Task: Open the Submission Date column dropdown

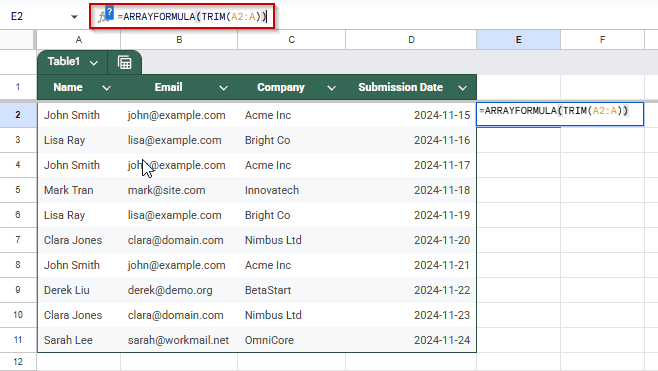Action: pyautogui.click(x=462, y=88)
